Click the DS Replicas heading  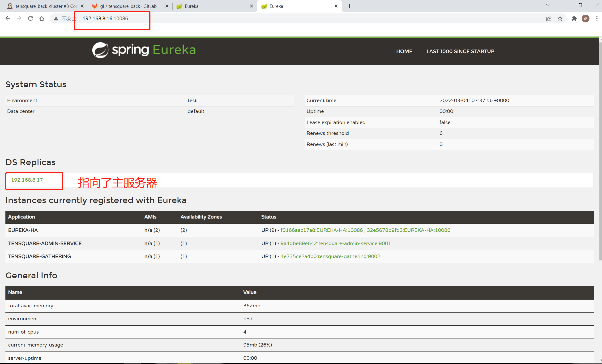coord(30,162)
